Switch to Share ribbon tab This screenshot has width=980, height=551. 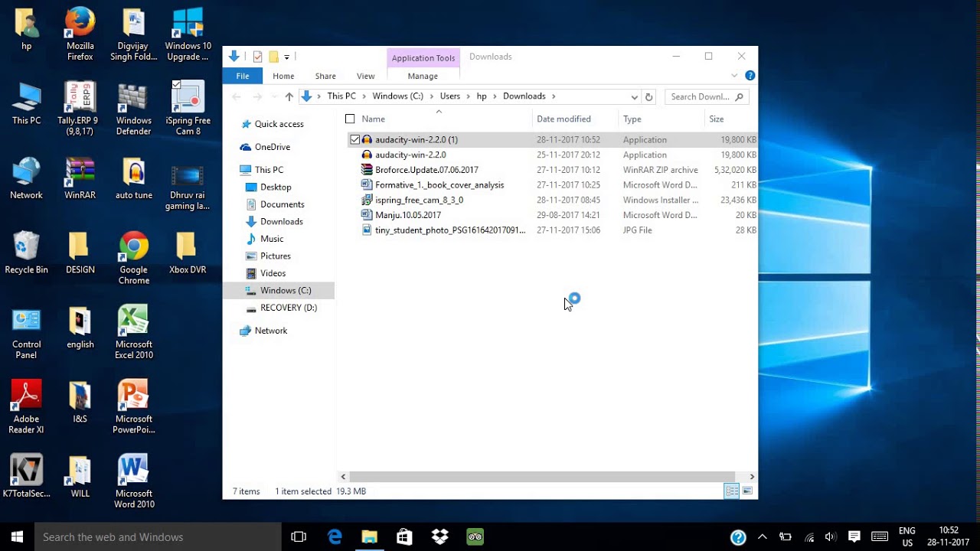[325, 76]
